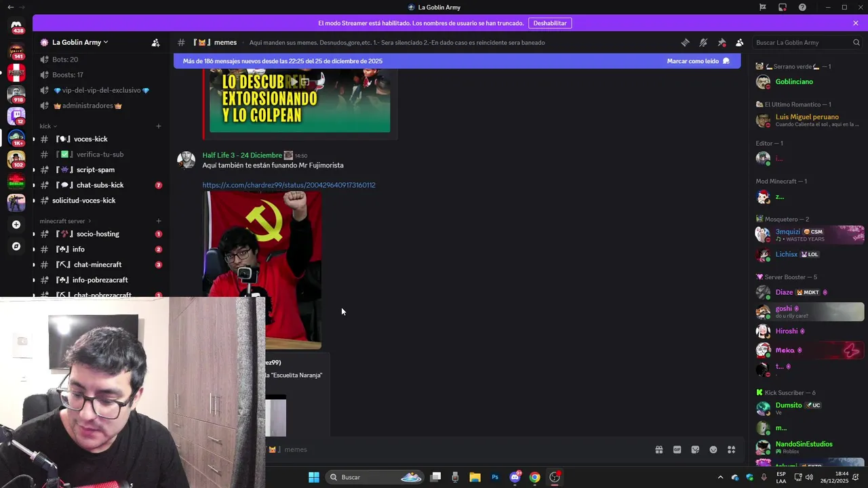
Task: Click Marcar como leído button
Action: (698, 61)
